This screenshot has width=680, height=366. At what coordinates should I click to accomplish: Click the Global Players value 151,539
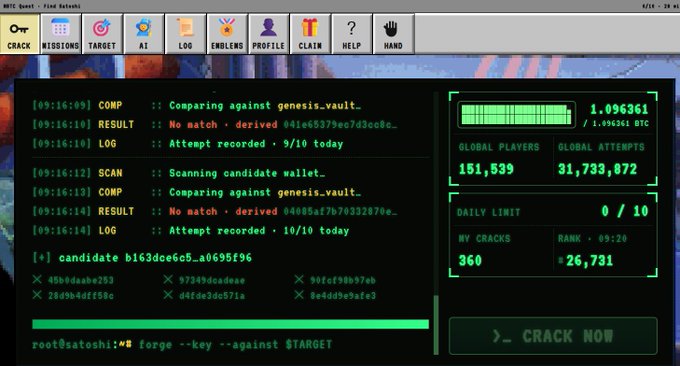click(486, 169)
